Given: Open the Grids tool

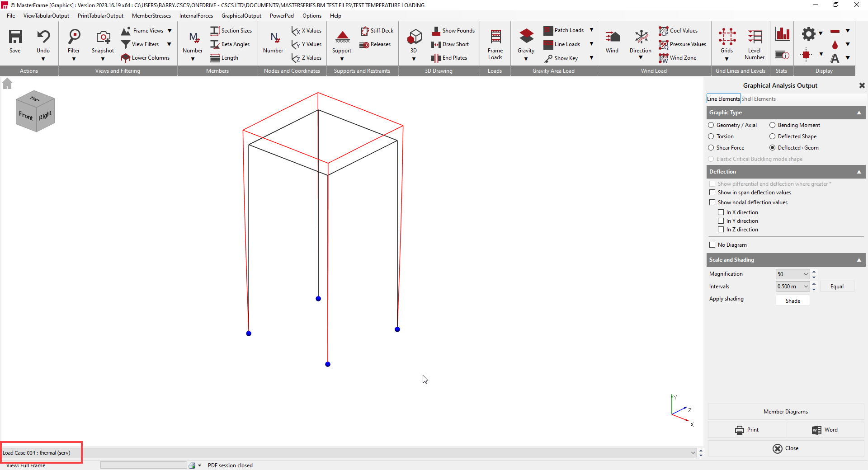Looking at the screenshot, I should [x=727, y=37].
